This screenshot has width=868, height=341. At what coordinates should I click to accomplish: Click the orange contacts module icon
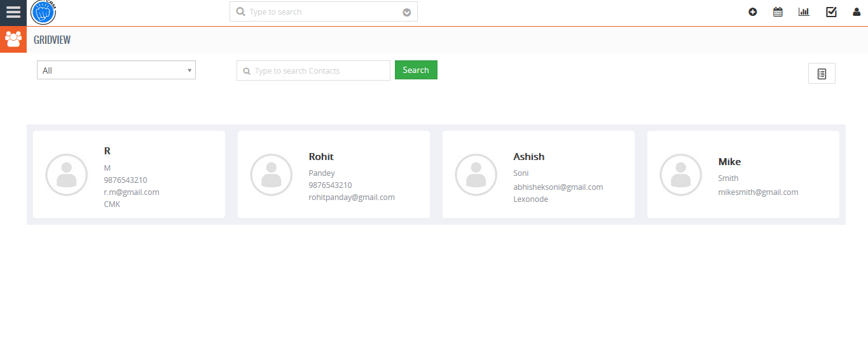tap(13, 39)
